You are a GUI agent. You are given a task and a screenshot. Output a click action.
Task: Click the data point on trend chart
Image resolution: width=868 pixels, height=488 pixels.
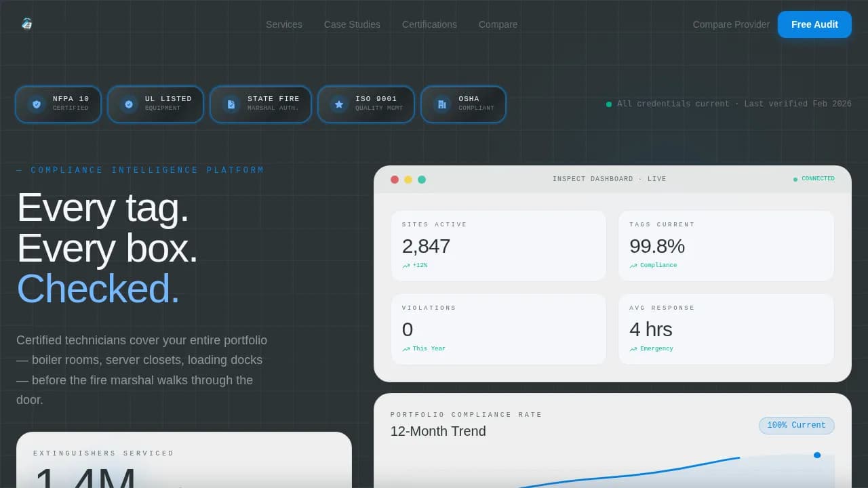pos(817,455)
